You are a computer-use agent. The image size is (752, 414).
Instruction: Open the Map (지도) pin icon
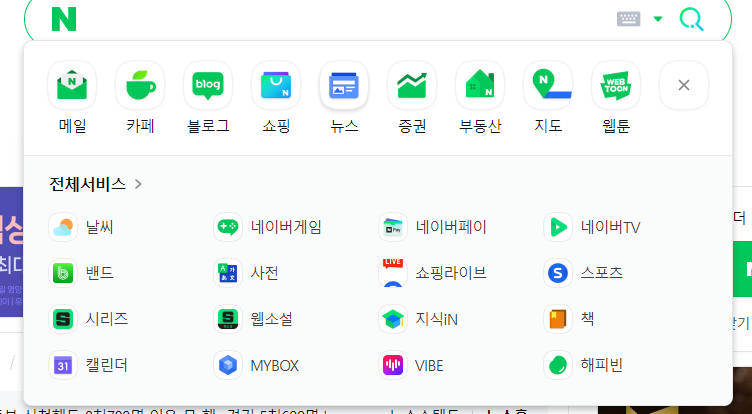click(548, 85)
